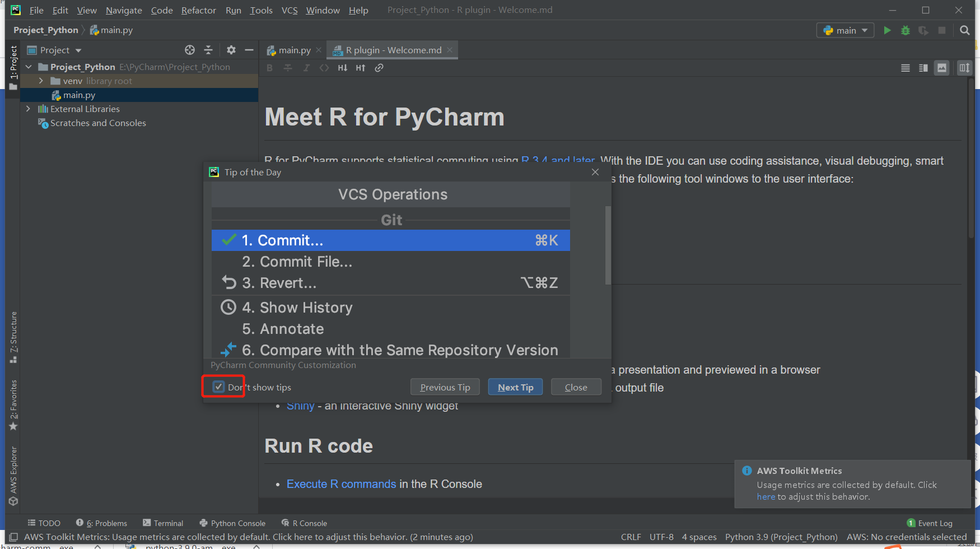Select files with the Select Opened File icon

[190, 50]
